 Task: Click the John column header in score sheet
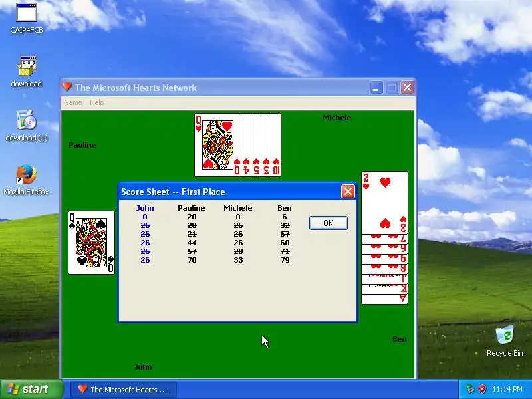click(x=145, y=208)
